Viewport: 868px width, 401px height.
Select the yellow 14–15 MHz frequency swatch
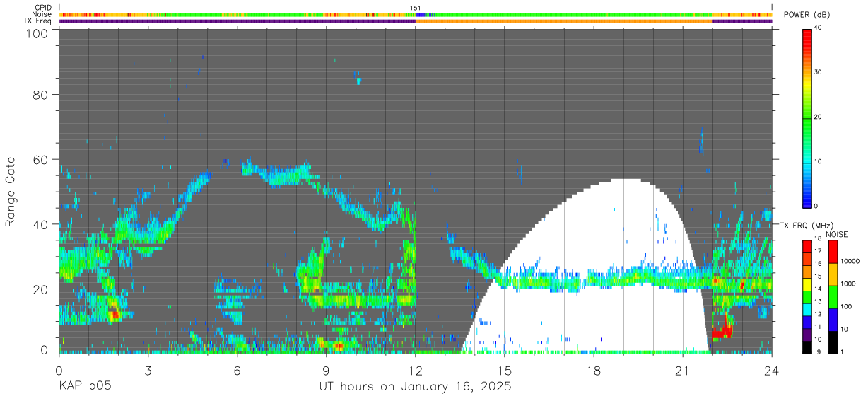pos(807,284)
